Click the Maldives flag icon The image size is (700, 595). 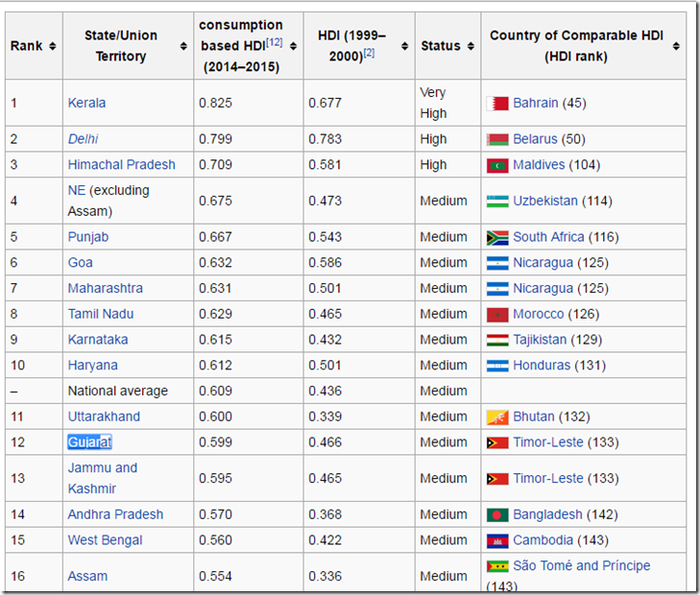(497, 165)
